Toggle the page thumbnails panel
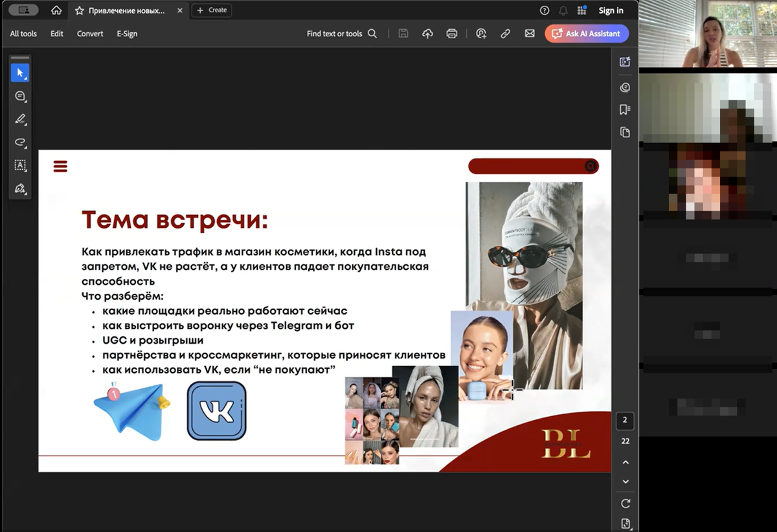This screenshot has width=777, height=532. pos(625,132)
